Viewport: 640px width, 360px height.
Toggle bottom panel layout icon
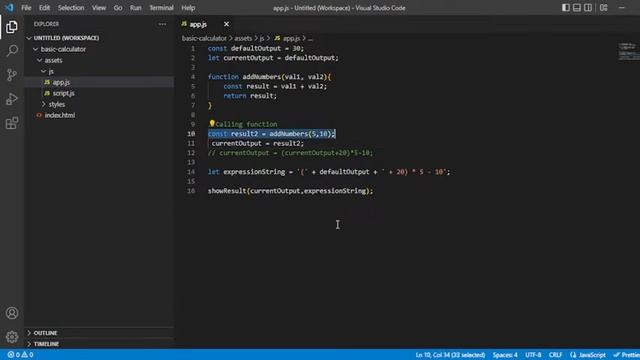(x=577, y=7)
